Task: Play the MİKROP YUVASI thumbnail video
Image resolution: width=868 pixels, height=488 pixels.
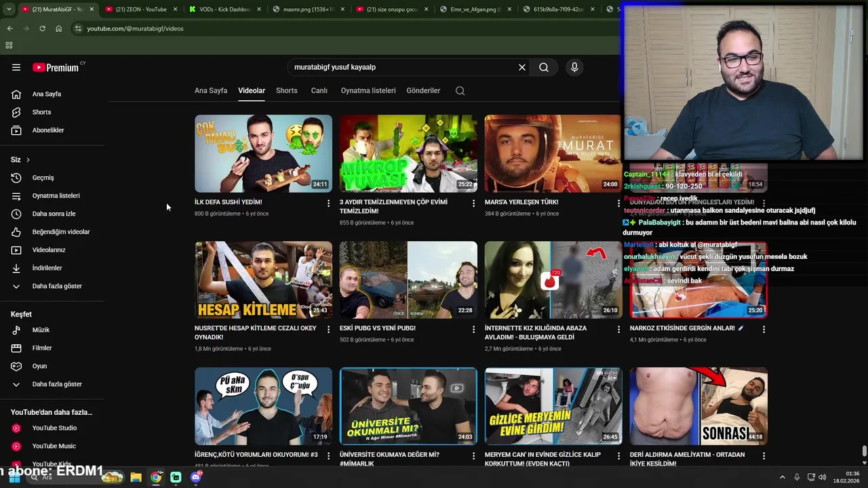Action: pyautogui.click(x=408, y=154)
